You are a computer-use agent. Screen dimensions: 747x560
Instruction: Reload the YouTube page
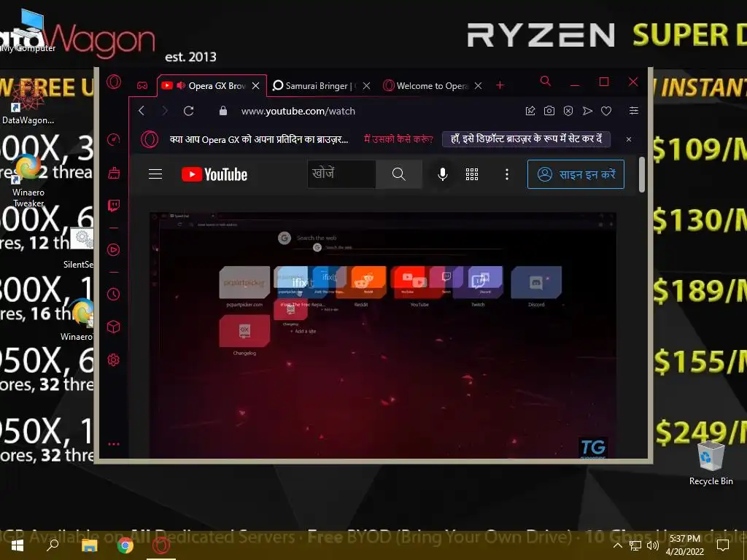[x=189, y=111]
